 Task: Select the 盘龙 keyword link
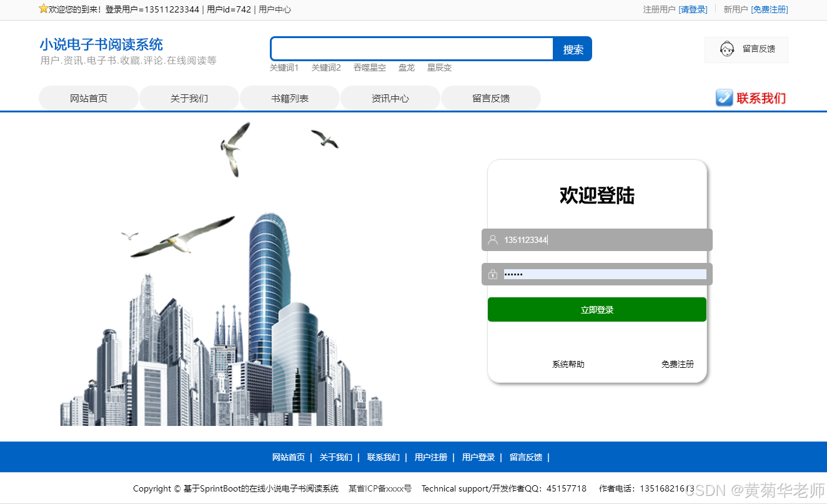click(407, 67)
